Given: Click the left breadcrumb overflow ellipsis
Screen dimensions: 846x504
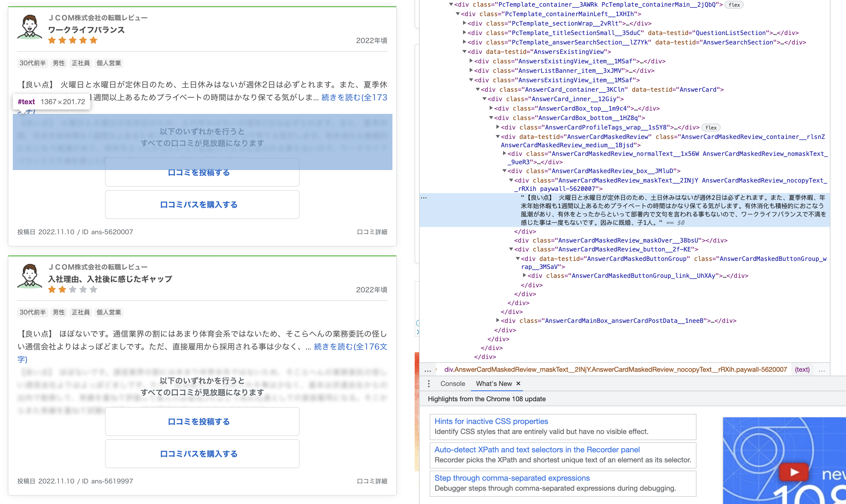Looking at the screenshot, I should [428, 370].
